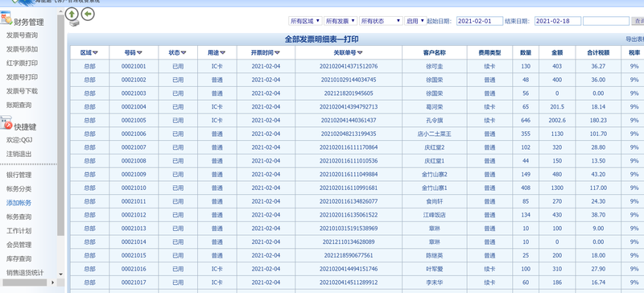Click amount cell 1300

(557, 188)
